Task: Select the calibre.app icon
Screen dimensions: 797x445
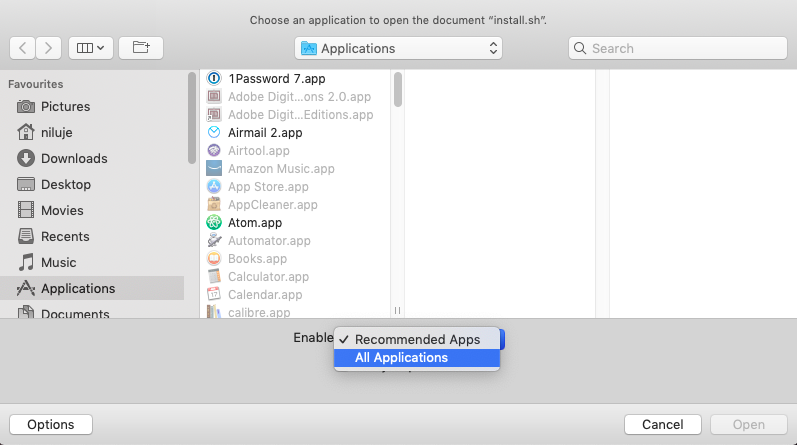Action: click(x=214, y=311)
